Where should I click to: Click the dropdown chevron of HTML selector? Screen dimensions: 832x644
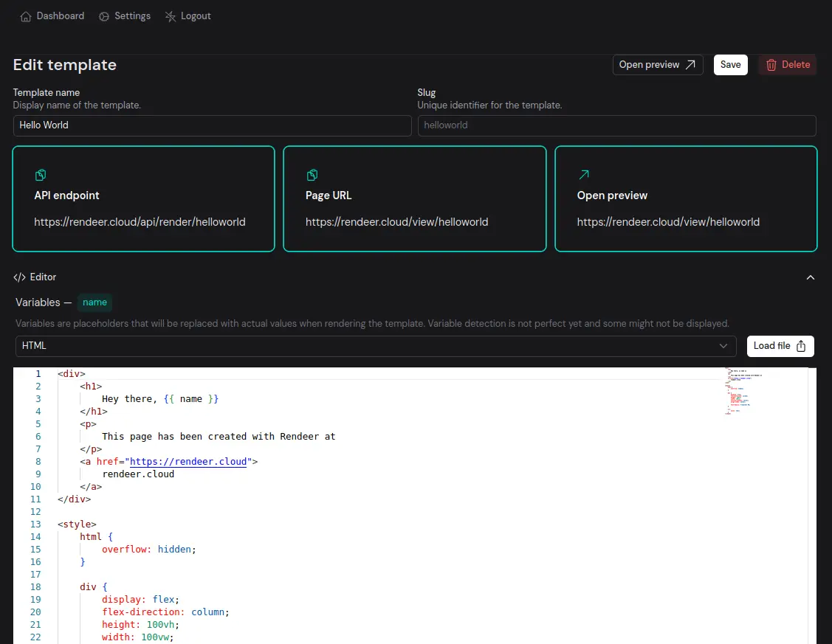(723, 346)
